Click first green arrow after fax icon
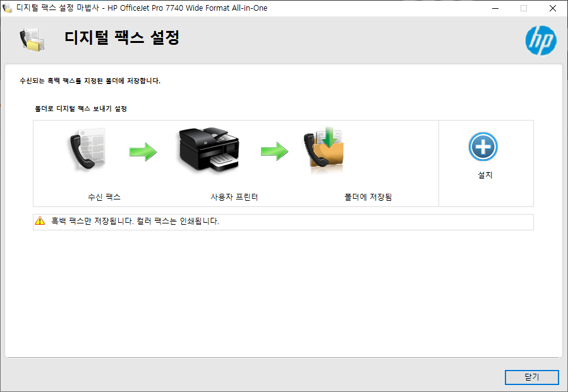The height and width of the screenshot is (392, 568). click(143, 151)
